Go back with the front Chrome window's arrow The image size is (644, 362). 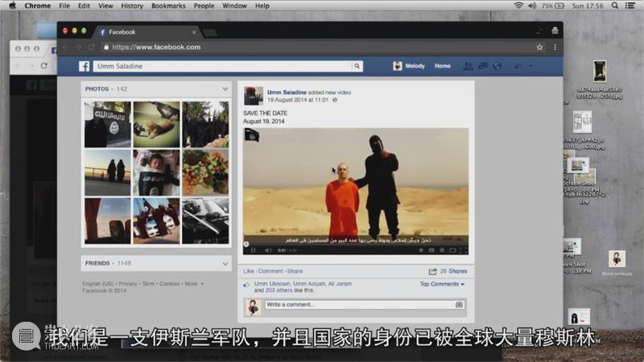(66, 47)
